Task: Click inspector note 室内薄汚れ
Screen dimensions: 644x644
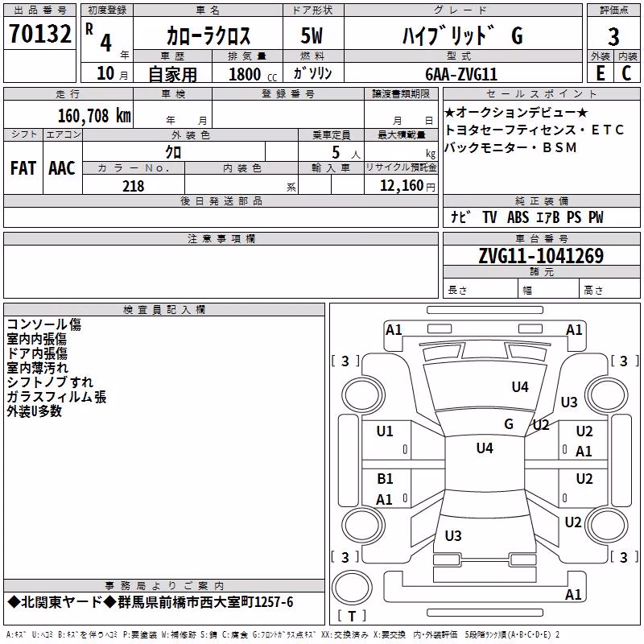Action: pos(37,368)
